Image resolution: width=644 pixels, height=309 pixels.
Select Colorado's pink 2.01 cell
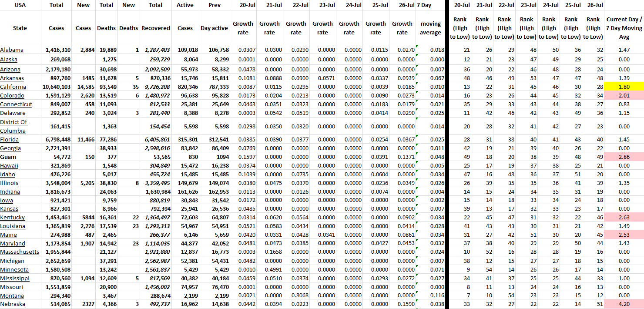click(624, 95)
